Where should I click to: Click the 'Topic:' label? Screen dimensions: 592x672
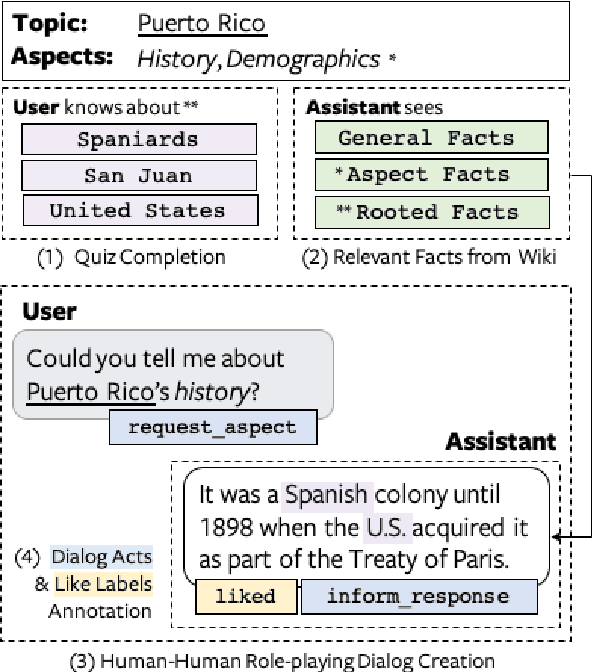point(50,23)
